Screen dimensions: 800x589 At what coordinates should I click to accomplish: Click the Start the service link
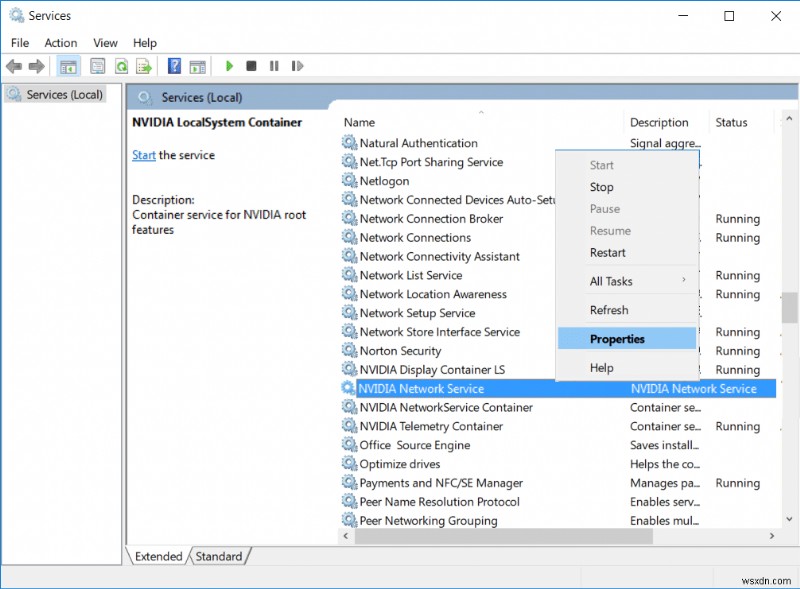coord(143,155)
